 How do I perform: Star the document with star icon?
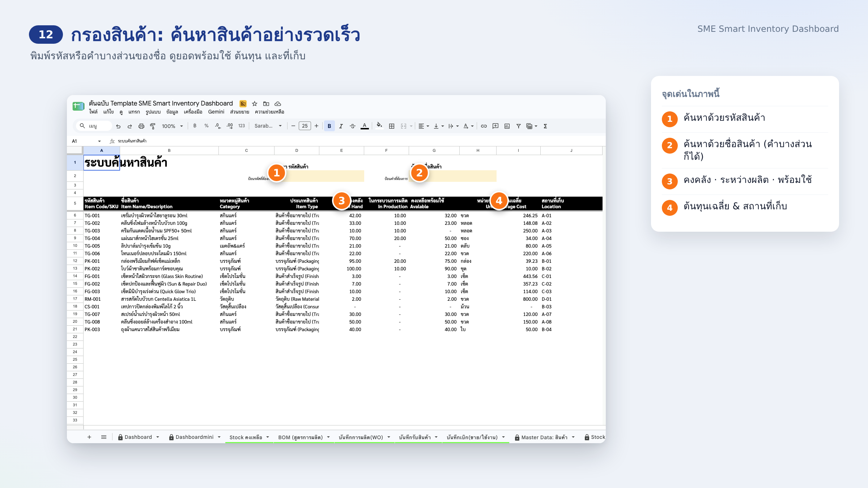[255, 104]
